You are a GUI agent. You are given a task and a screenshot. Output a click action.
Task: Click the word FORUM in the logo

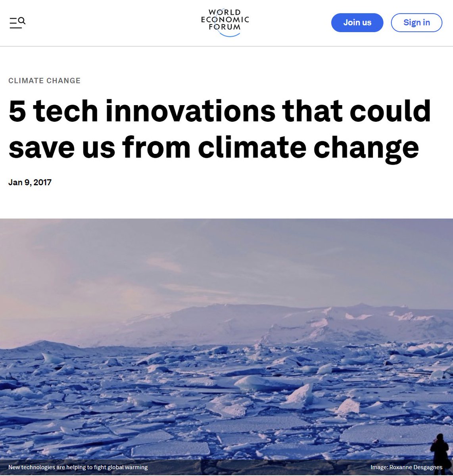(225, 27)
